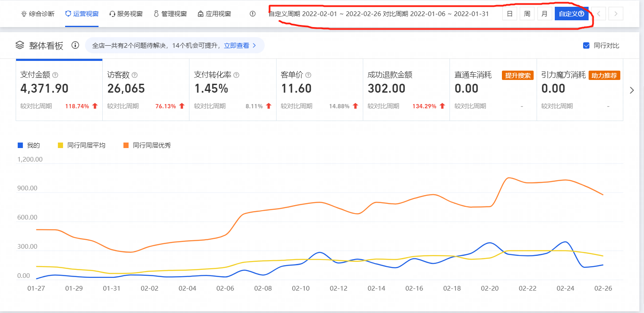
Task: Click the 提升搜索 orange button
Action: tap(518, 75)
